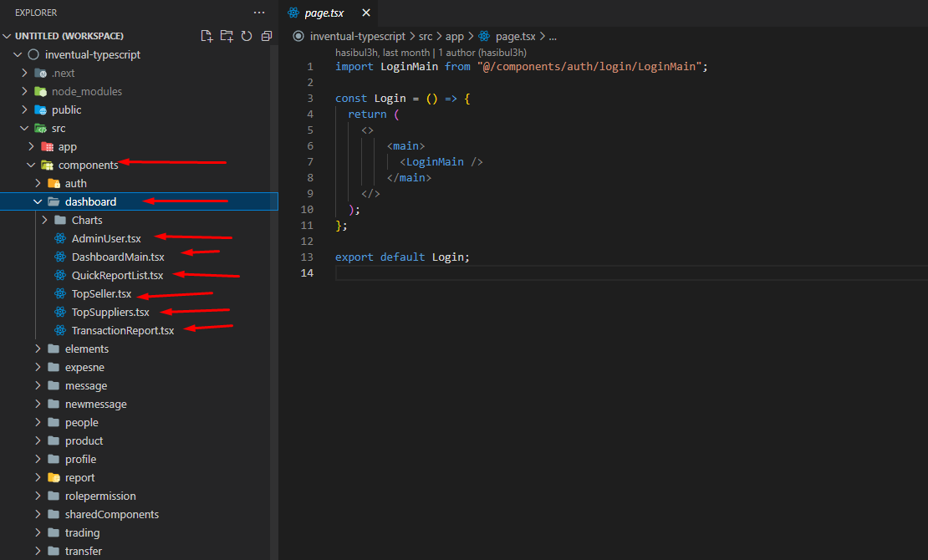Image resolution: width=928 pixels, height=560 pixels.
Task: Click the page.tsx breadcrumb segment
Action: coord(516,36)
